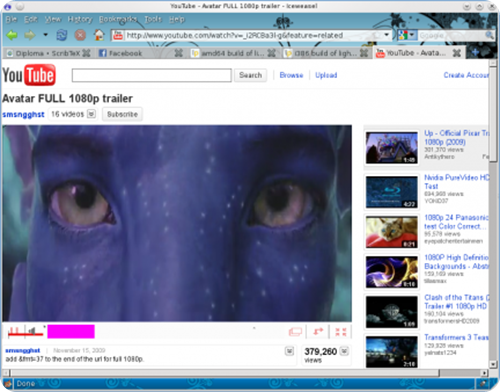
Task: Open the Up Official Pixar Trailer thumbnail
Action: 392,148
